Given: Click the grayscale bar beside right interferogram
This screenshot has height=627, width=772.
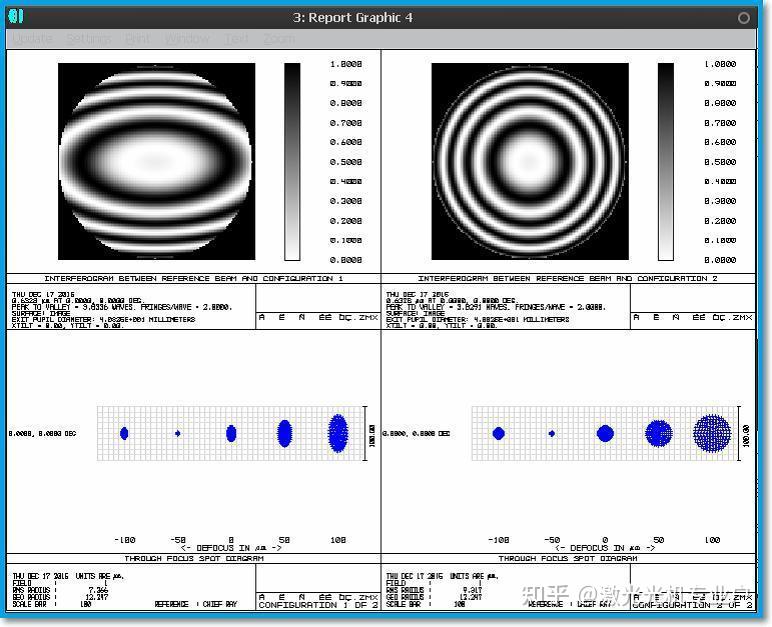Looking at the screenshot, I should (x=666, y=162).
